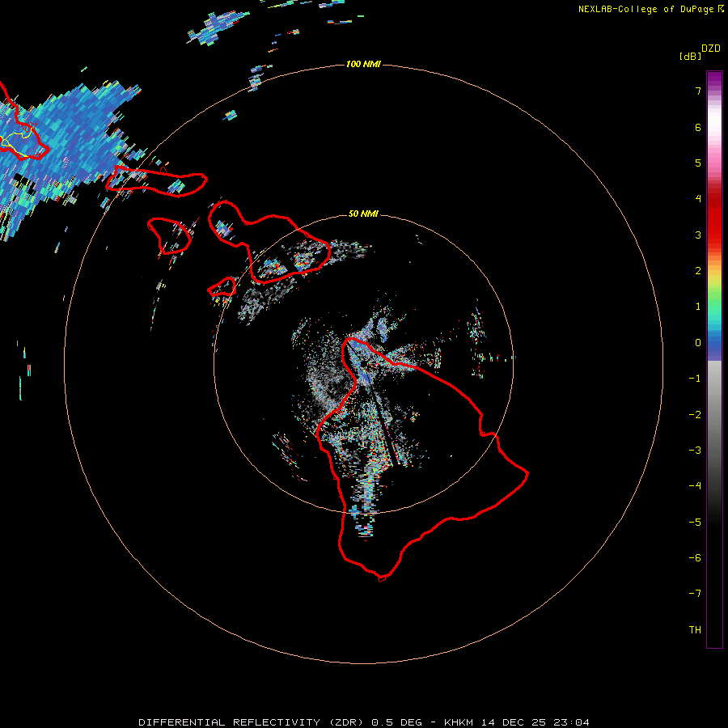Click the 50 NMI range ring label
The image size is (728, 728).
pyautogui.click(x=363, y=214)
